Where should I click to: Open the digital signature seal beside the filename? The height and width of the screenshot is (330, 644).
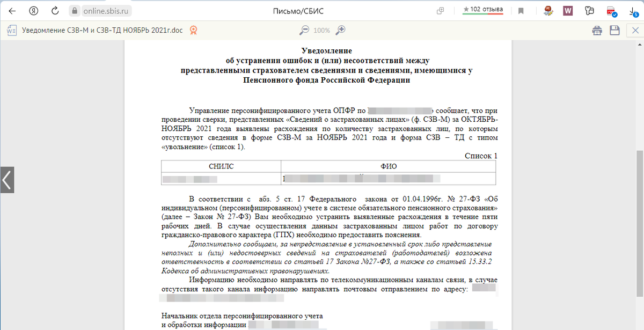(x=193, y=31)
